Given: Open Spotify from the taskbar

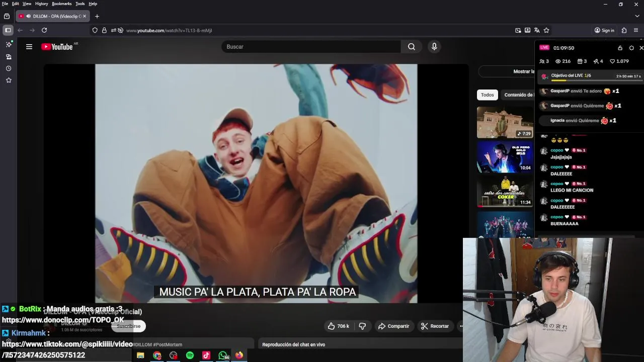Looking at the screenshot, I should coord(190,355).
